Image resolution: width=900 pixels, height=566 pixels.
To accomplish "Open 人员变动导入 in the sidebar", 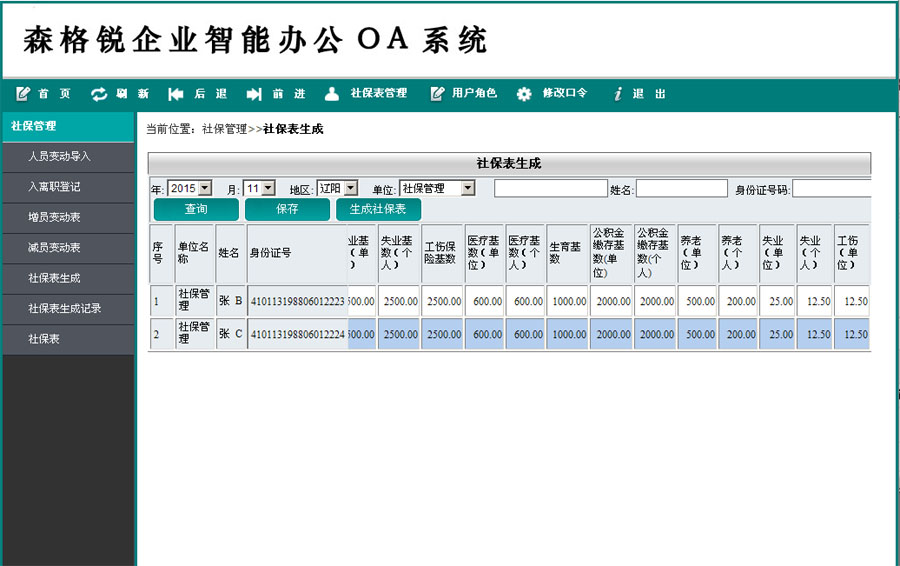I will 67,157.
